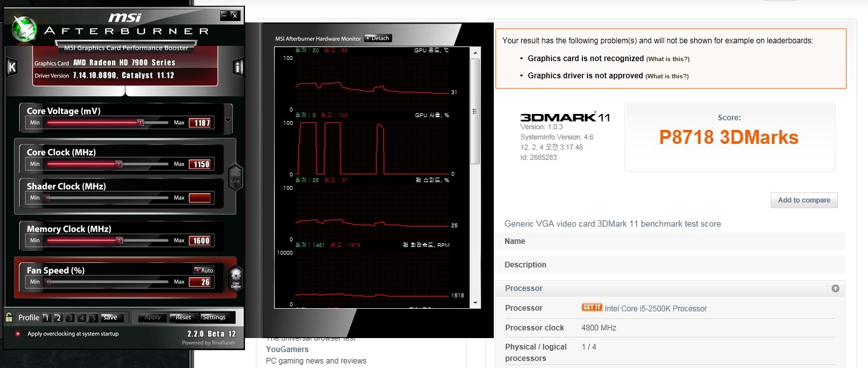
Task: Click the Add to compare button
Action: 804,200
